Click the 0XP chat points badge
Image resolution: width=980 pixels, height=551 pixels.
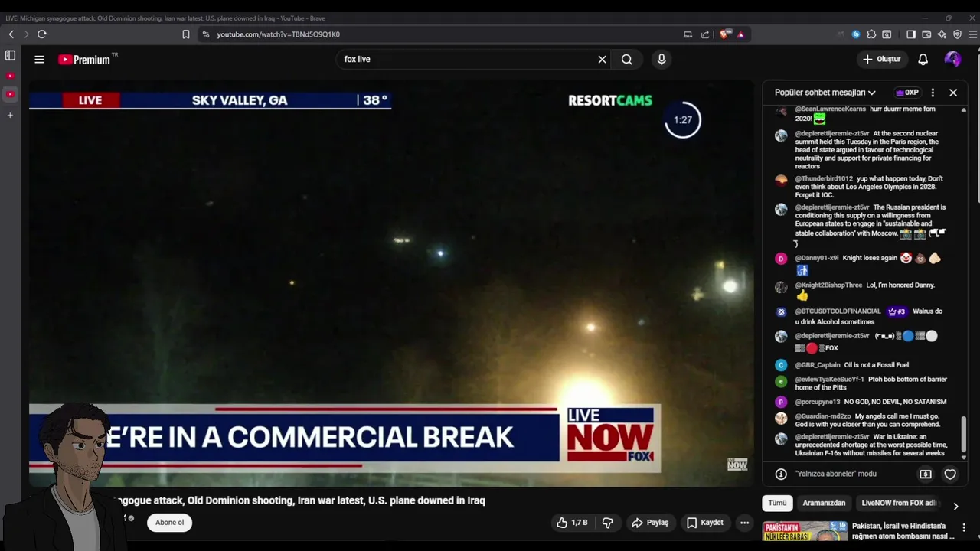[907, 93]
